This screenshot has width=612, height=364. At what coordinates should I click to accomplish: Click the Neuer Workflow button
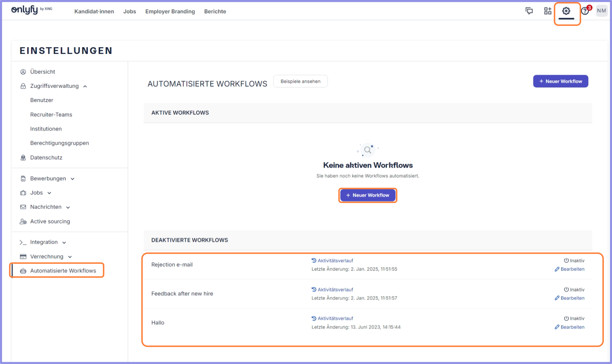click(367, 195)
